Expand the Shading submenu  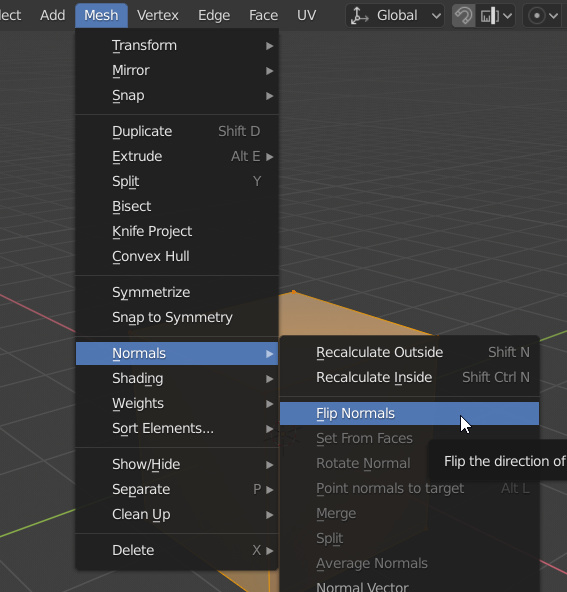177,378
